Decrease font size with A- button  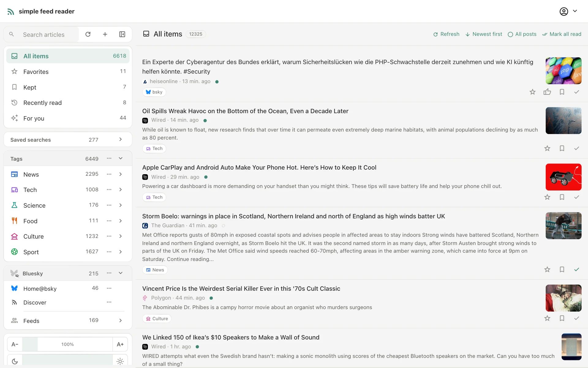[15, 344]
